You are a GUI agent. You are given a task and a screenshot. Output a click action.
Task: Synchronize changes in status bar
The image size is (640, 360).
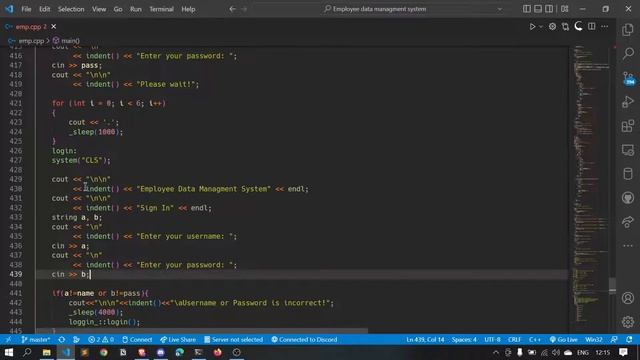point(62,340)
